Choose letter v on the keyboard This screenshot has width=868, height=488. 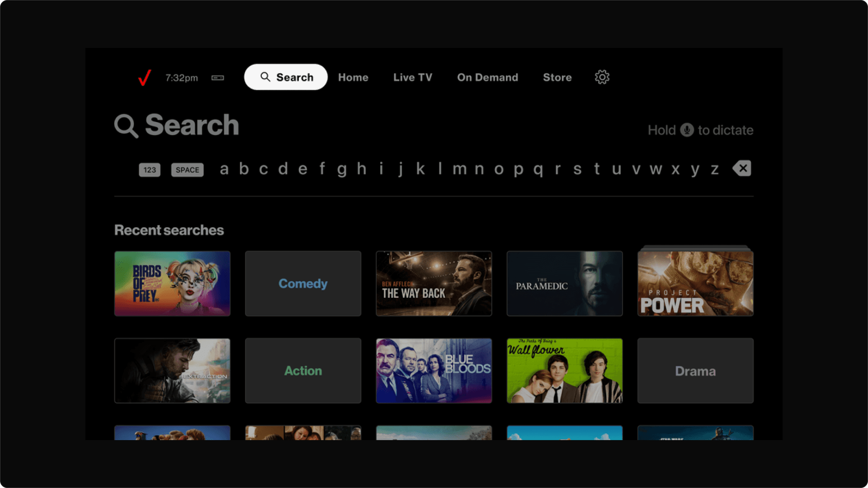coord(636,169)
